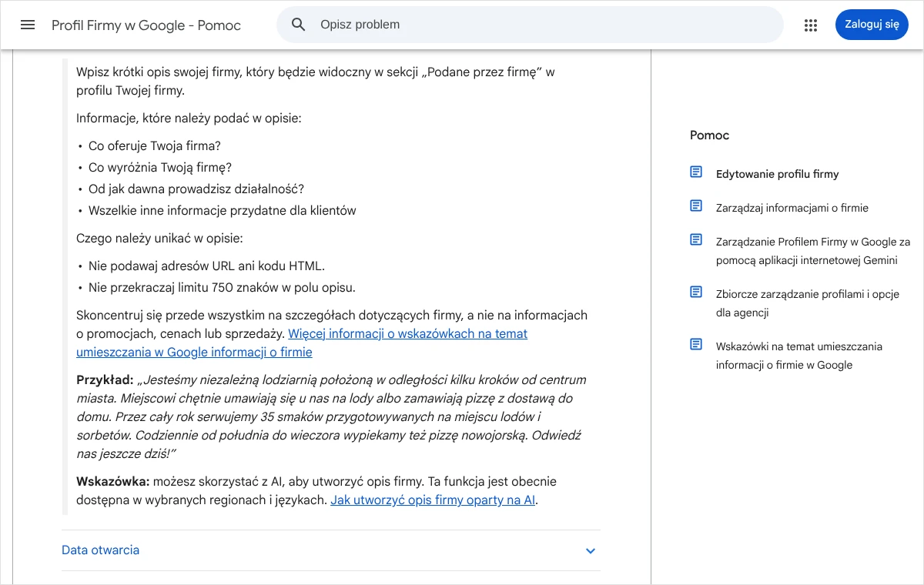Open Zarządzaj informacjami o firmie article
924x585 pixels.
point(792,208)
